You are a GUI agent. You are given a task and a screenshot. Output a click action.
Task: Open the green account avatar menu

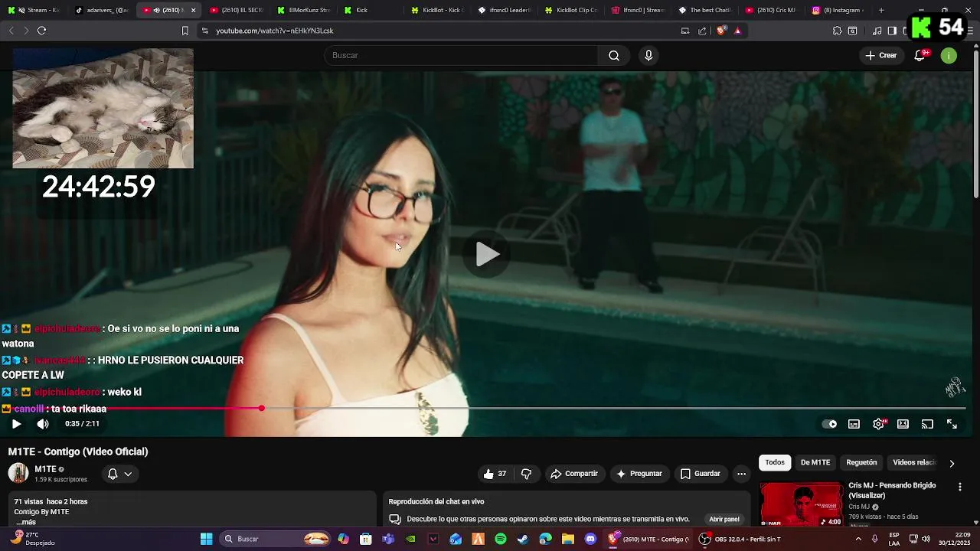tap(949, 55)
